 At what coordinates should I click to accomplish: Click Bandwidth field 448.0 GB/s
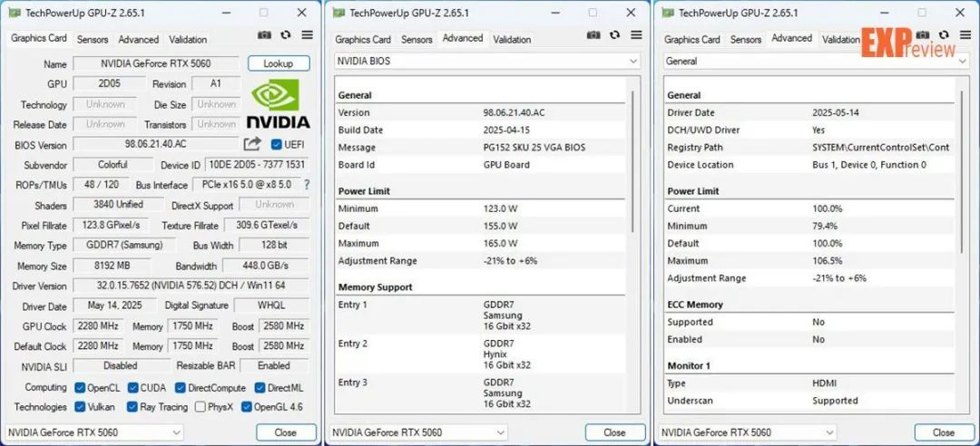pyautogui.click(x=265, y=266)
